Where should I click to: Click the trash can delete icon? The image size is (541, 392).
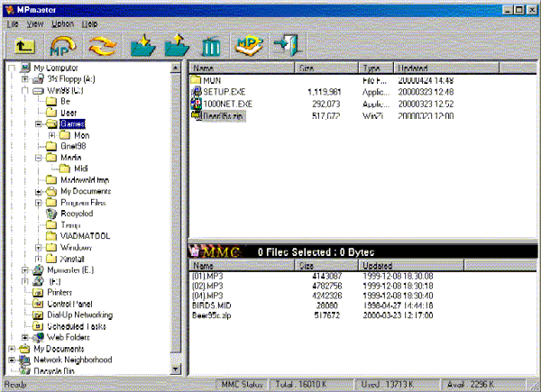(x=211, y=44)
